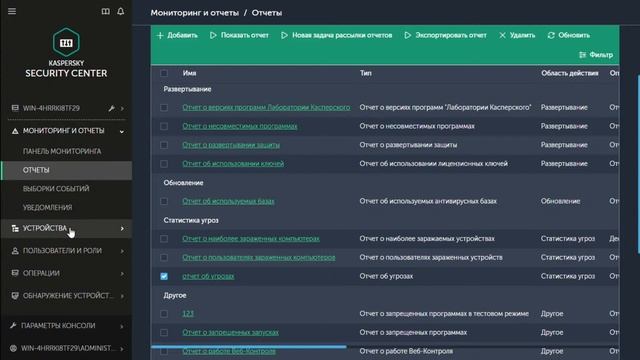Click the Устройства devices icon
Viewport: 640px width, 360px height.
point(15,228)
